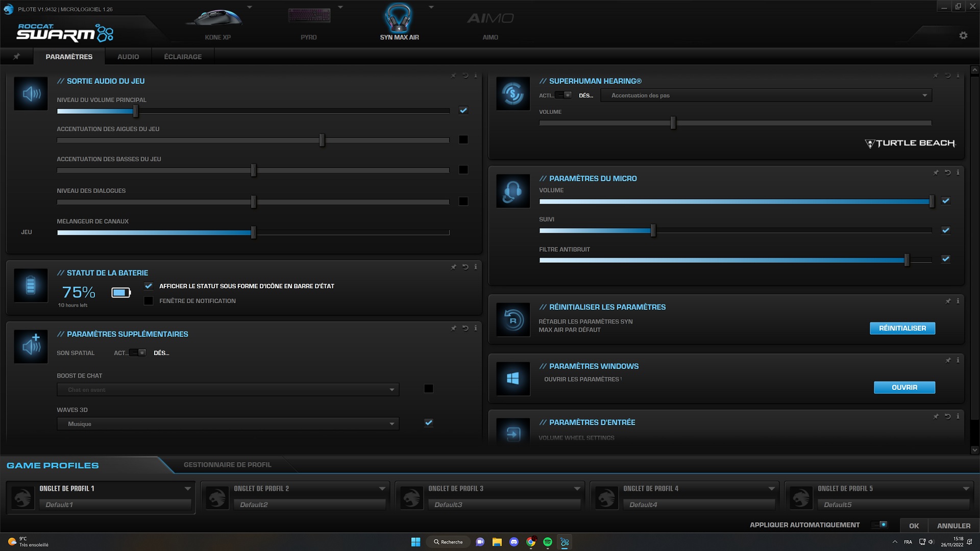Open the AIMO device section
Screen dimensions: 980x551
[490, 24]
